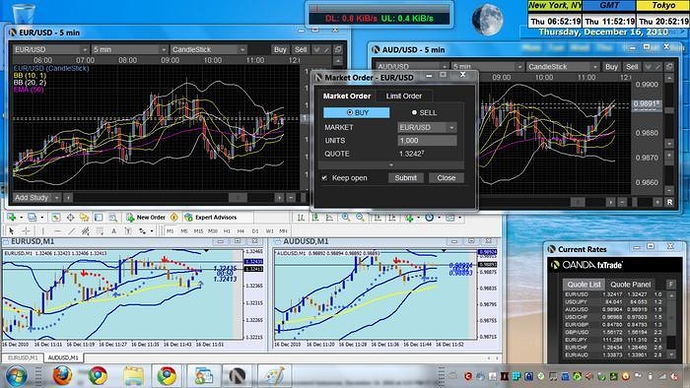Select the trendline drawing tool
Image resolution: width=690 pixels, height=388 pixels.
71,231
